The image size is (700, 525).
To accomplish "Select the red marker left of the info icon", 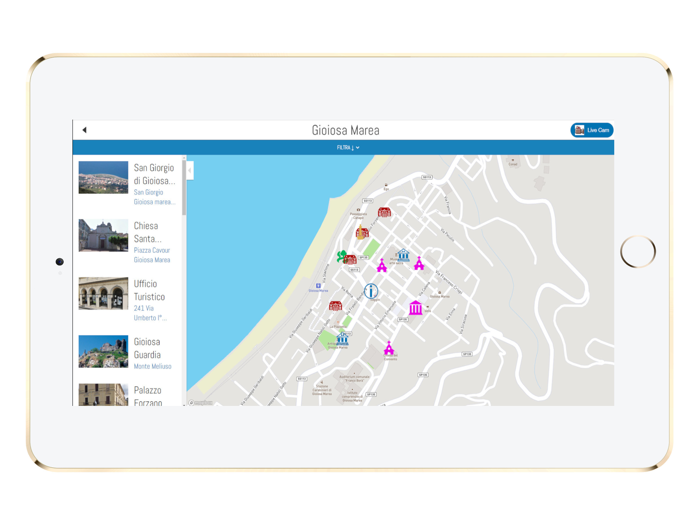I will (x=336, y=305).
